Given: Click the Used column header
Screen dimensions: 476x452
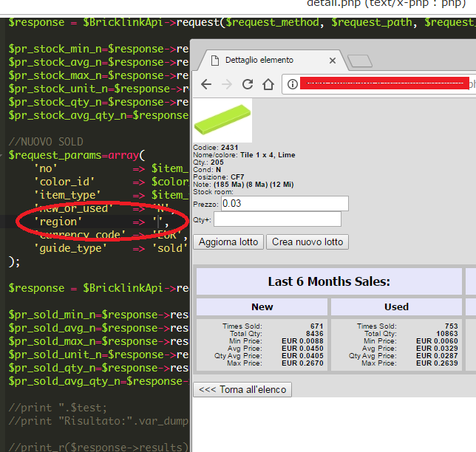Looking at the screenshot, I should point(396,307).
